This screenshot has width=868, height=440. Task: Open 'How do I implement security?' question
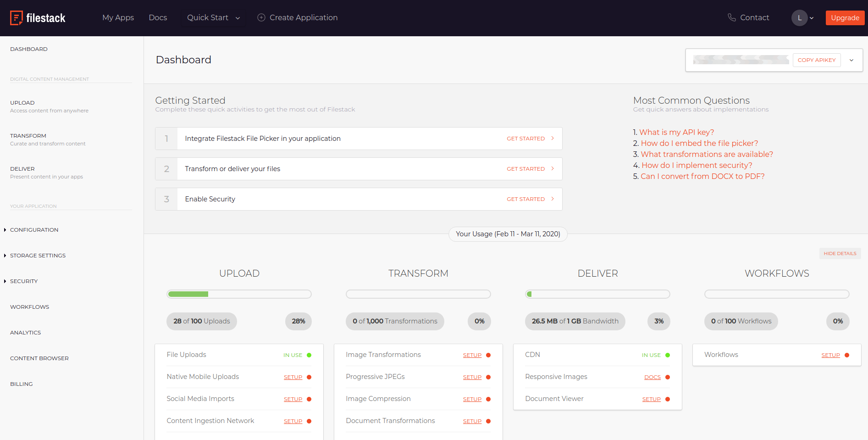tap(697, 165)
